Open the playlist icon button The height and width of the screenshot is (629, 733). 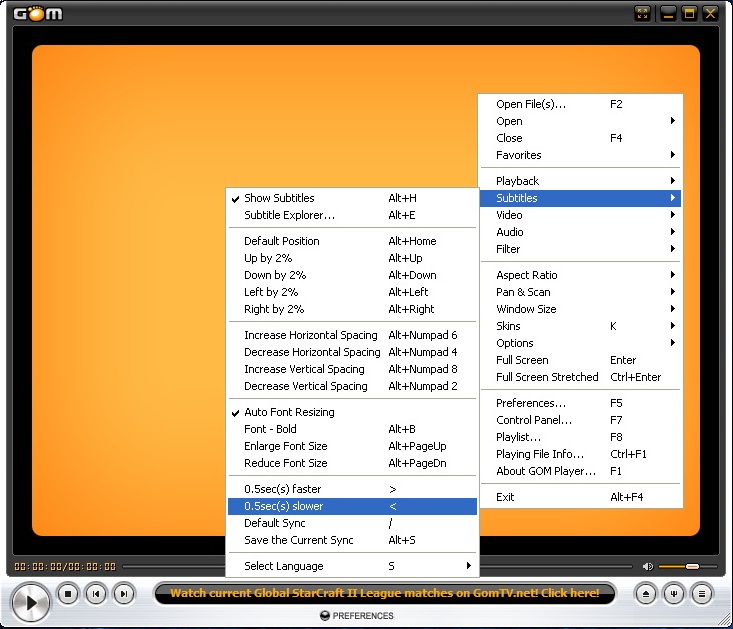pyautogui.click(x=702, y=594)
